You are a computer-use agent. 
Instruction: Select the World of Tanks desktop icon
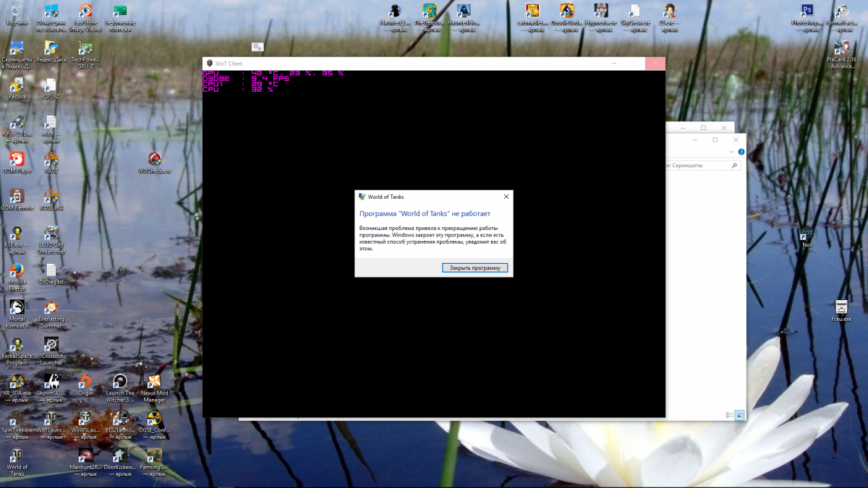click(x=17, y=462)
